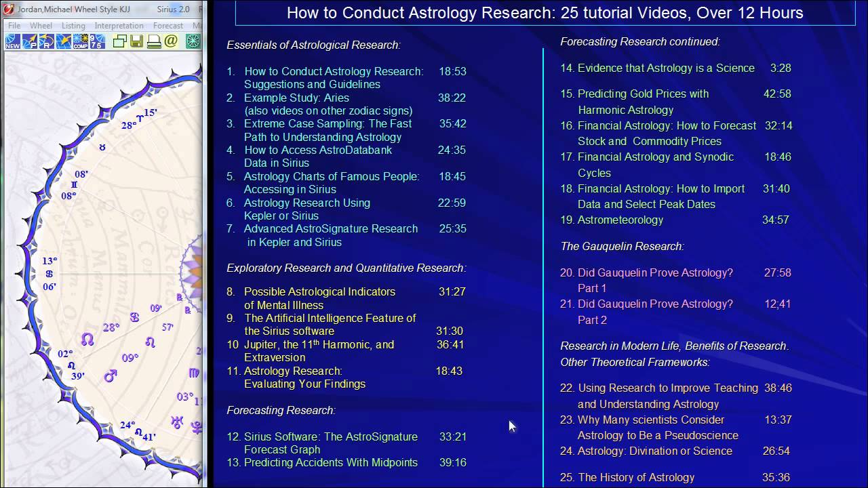Viewport: 868px width, 488px height.
Task: Open the Forecast menu
Action: [167, 26]
